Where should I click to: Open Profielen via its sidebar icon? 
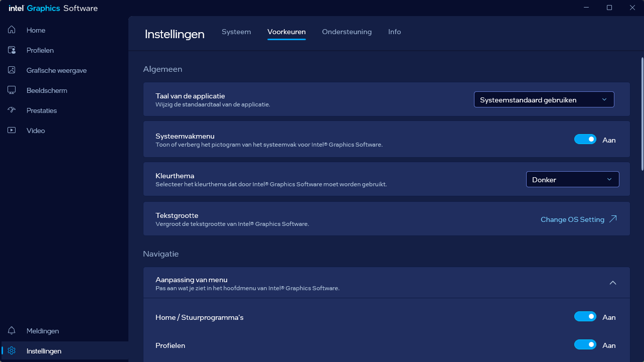coord(12,50)
